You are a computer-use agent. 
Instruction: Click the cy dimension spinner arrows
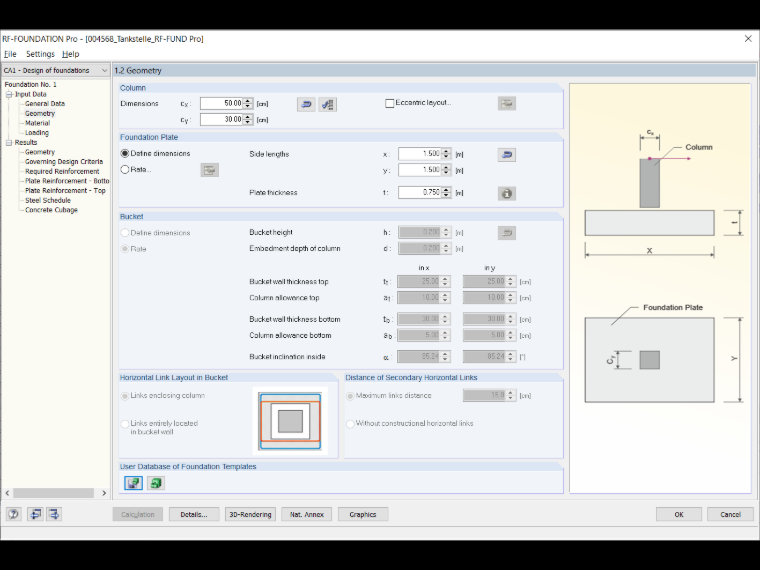[x=248, y=119]
